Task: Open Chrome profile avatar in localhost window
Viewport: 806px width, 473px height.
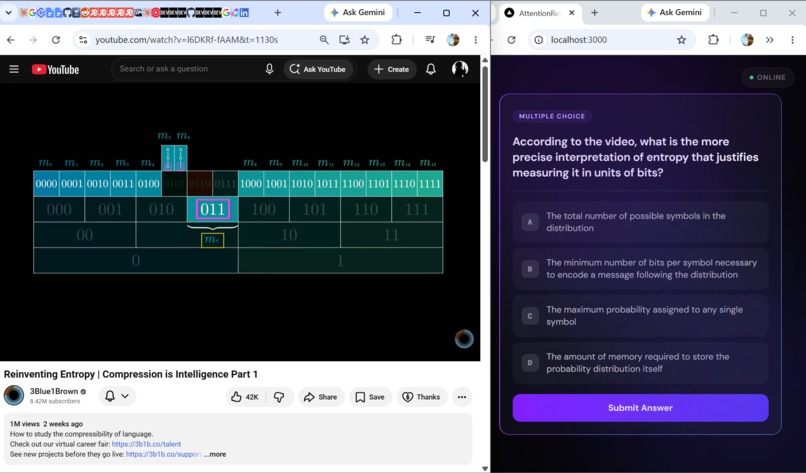Action: (x=747, y=40)
